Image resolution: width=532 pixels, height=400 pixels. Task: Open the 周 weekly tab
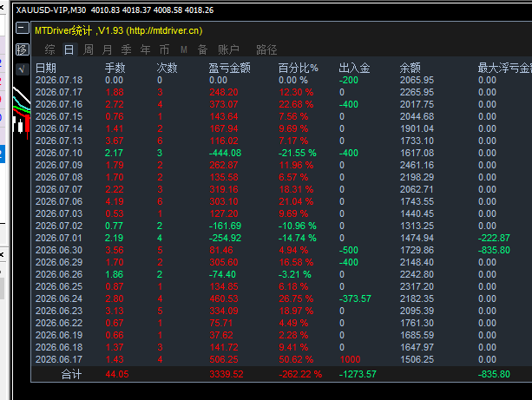tap(89, 49)
